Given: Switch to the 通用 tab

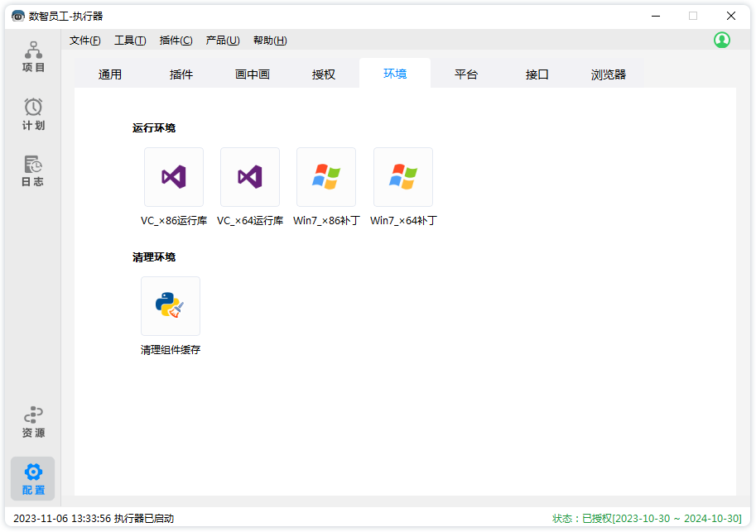Looking at the screenshot, I should pyautogui.click(x=110, y=74).
